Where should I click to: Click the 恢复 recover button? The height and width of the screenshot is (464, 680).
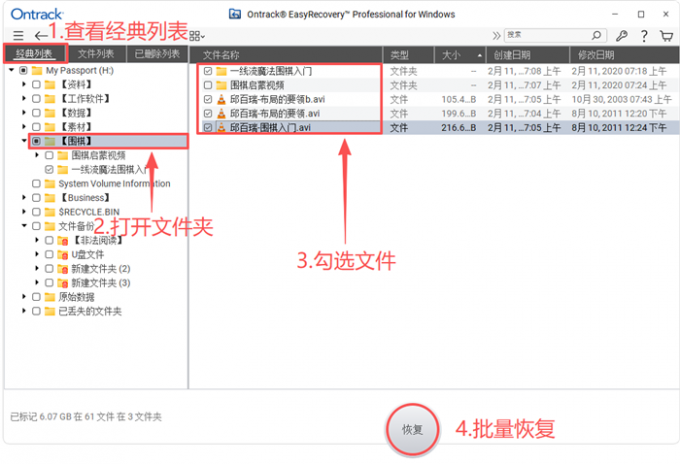[x=412, y=429]
